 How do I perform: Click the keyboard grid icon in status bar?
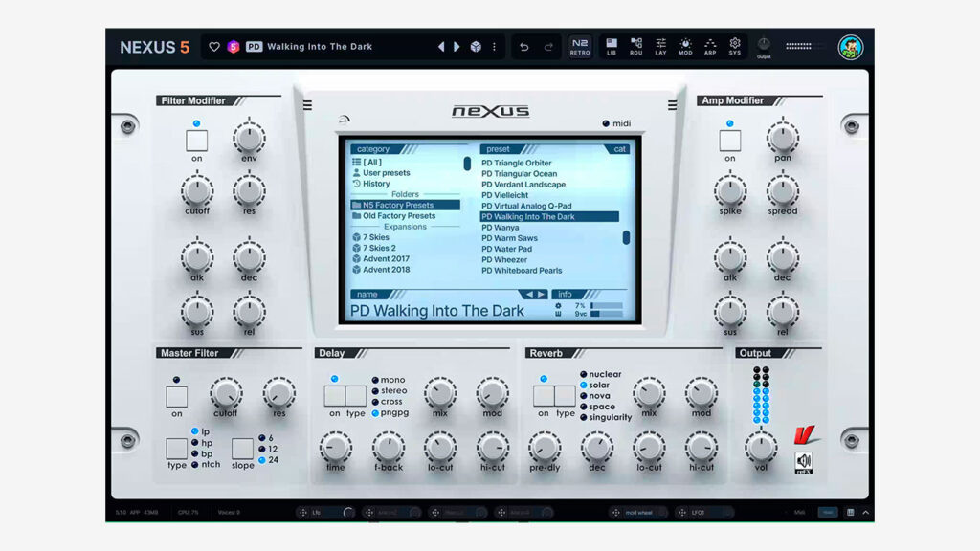coord(850,513)
